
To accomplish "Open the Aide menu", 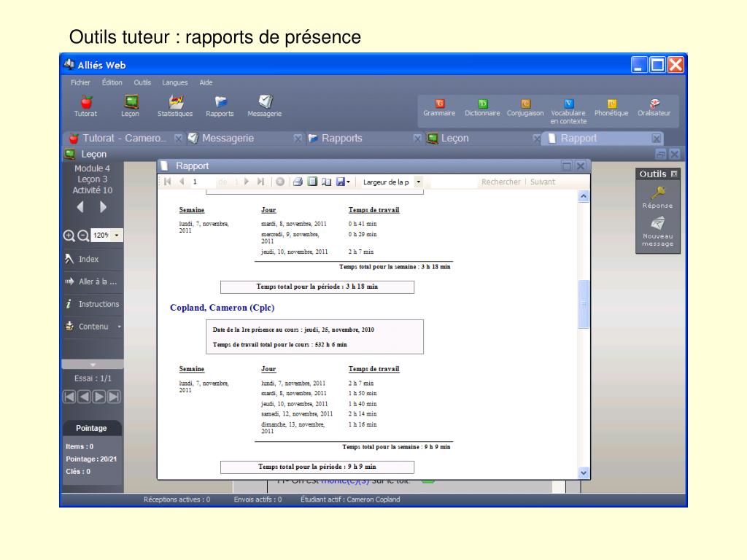I will (x=206, y=82).
